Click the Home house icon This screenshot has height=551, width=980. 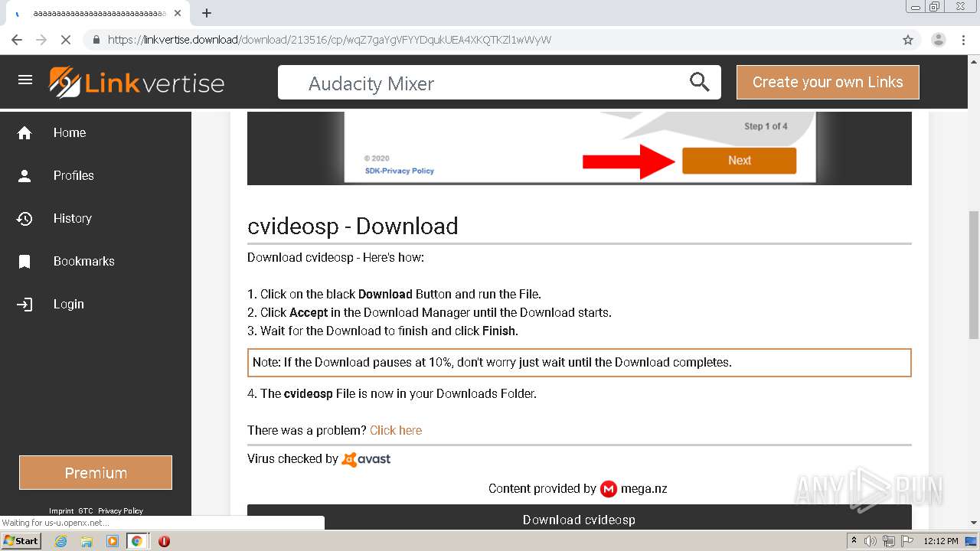click(x=24, y=133)
